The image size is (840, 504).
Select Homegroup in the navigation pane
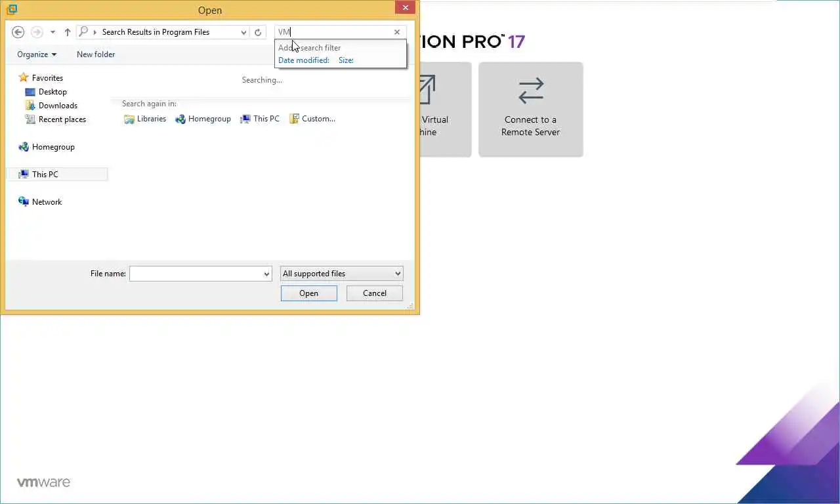(53, 147)
